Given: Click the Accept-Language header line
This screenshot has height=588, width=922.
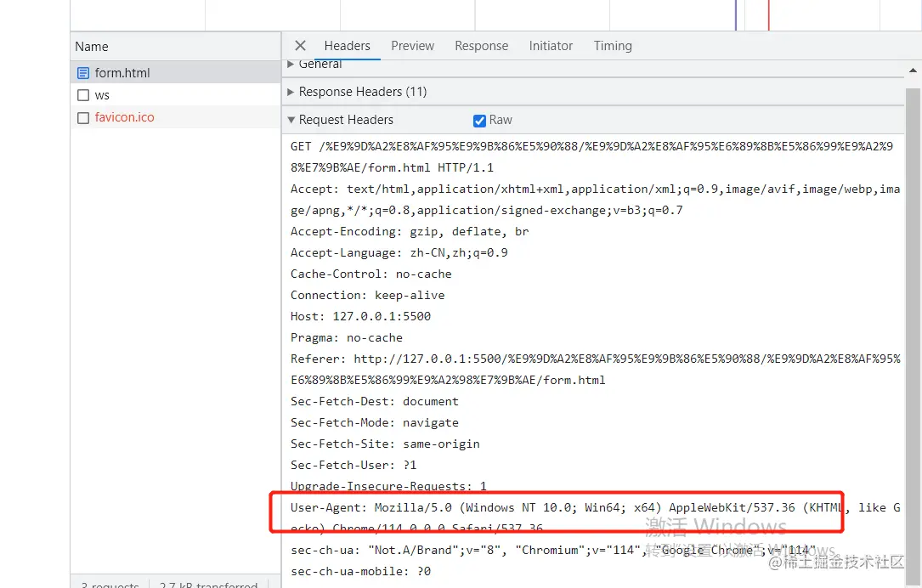Looking at the screenshot, I should 399,253.
